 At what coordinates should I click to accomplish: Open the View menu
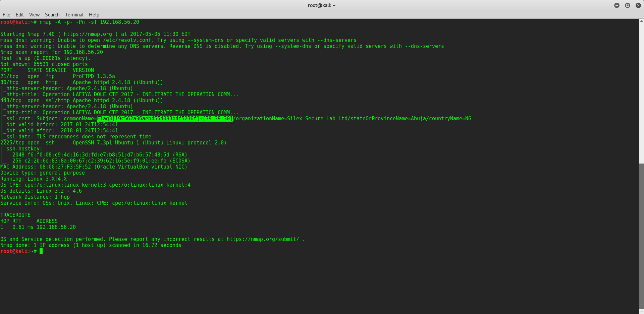click(x=34, y=15)
